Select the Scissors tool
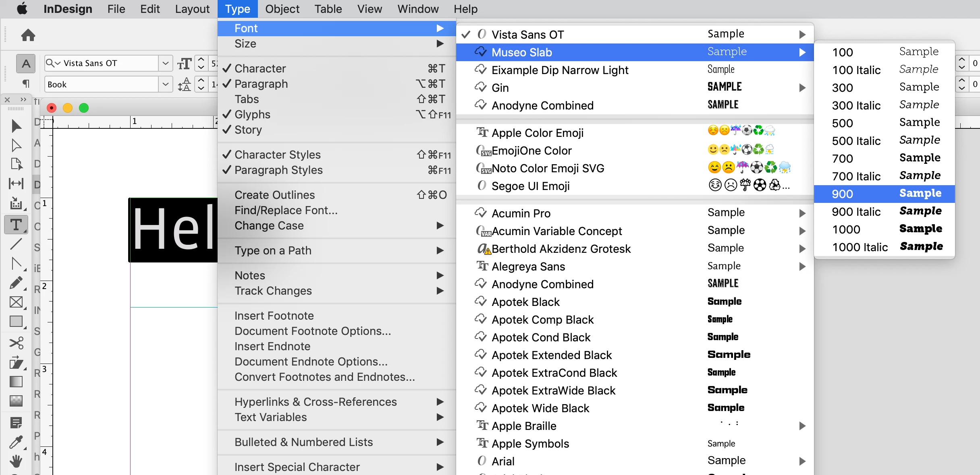 [x=16, y=343]
